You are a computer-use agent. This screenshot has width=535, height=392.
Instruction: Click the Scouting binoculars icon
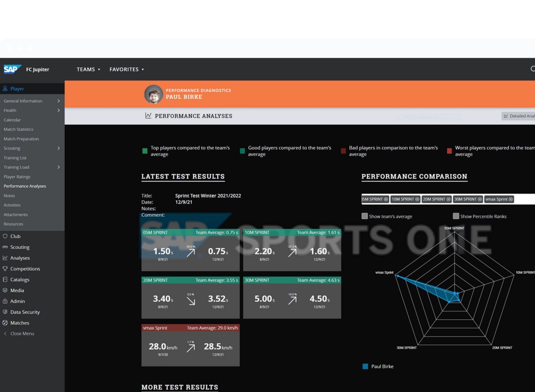pos(5,247)
